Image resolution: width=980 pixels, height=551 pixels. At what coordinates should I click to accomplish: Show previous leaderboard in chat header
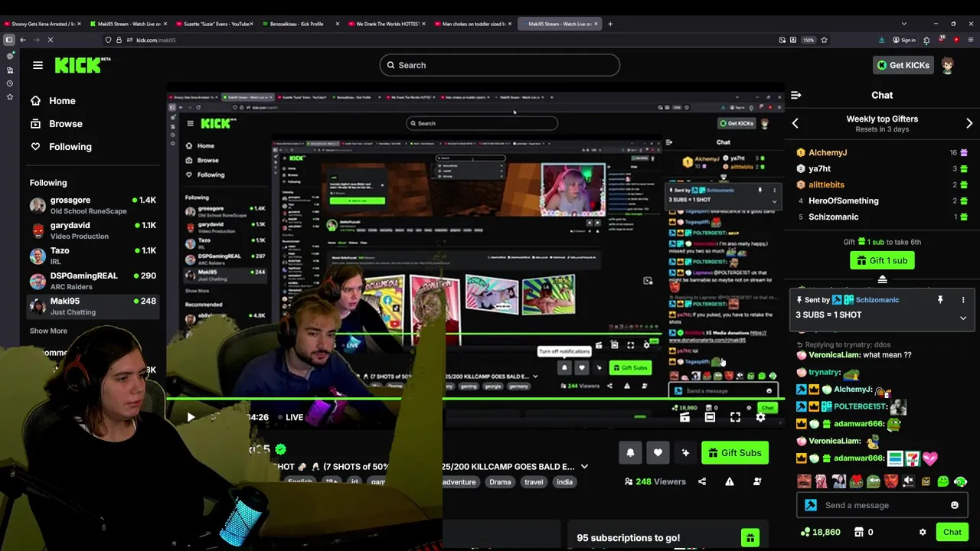click(x=795, y=123)
